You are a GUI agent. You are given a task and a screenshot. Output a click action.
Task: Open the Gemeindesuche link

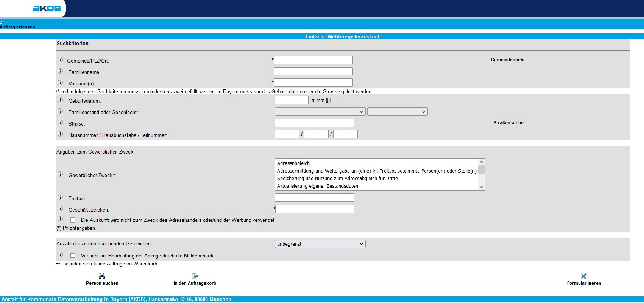508,60
